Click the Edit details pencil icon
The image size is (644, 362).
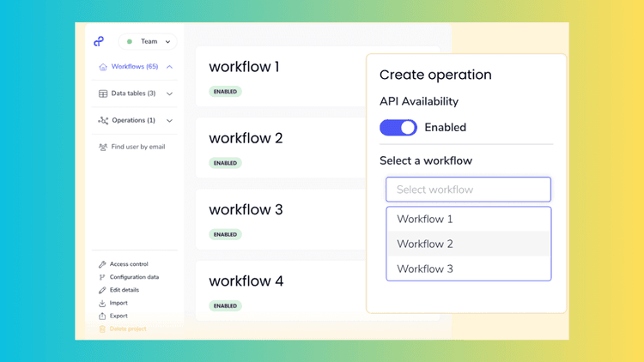coord(102,290)
